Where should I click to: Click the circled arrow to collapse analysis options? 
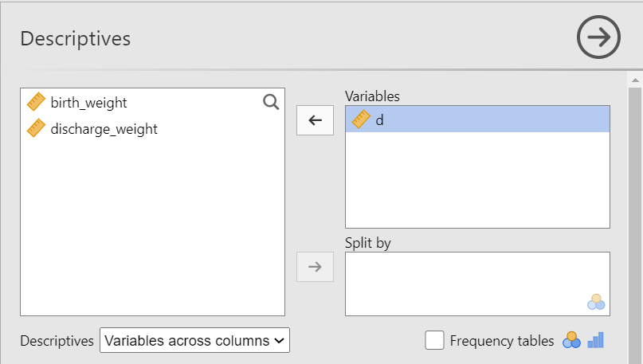pyautogui.click(x=598, y=37)
